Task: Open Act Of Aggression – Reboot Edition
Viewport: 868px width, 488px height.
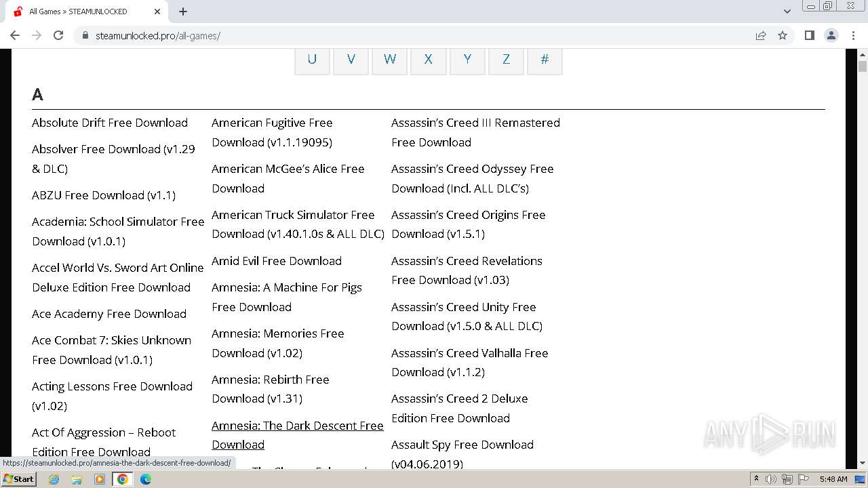Action: point(104,442)
